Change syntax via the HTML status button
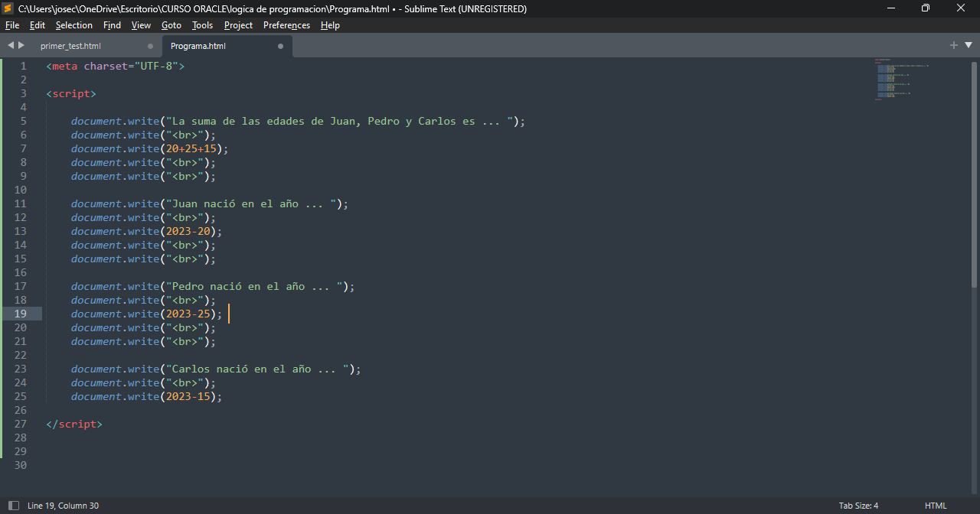This screenshot has width=980, height=514. [936, 506]
